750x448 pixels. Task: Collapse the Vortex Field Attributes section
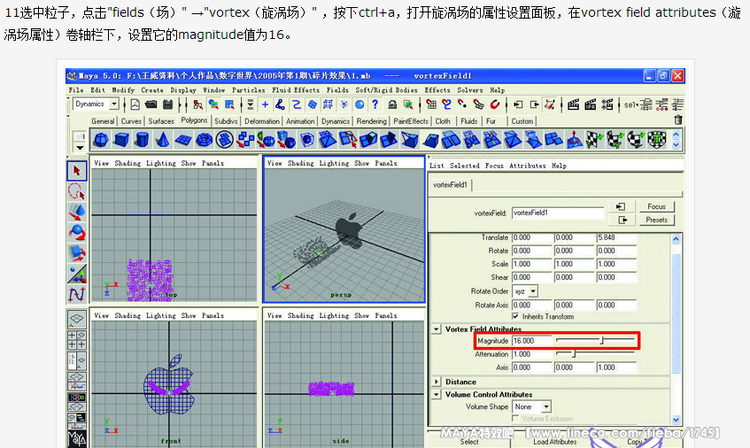pyautogui.click(x=436, y=329)
